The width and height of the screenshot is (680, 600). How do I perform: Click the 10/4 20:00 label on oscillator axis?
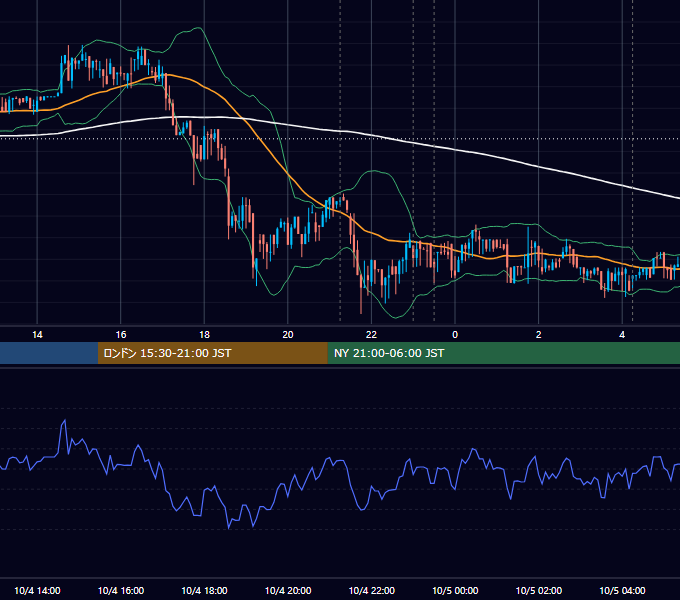coord(288,590)
